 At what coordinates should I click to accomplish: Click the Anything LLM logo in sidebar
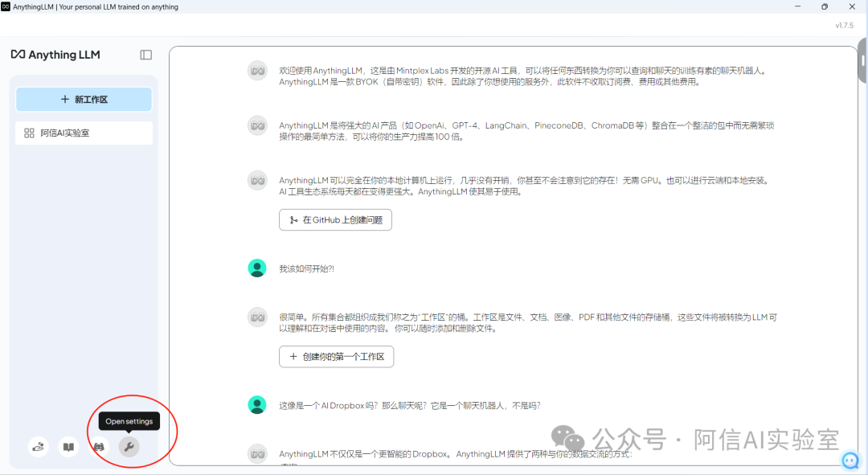tap(56, 55)
